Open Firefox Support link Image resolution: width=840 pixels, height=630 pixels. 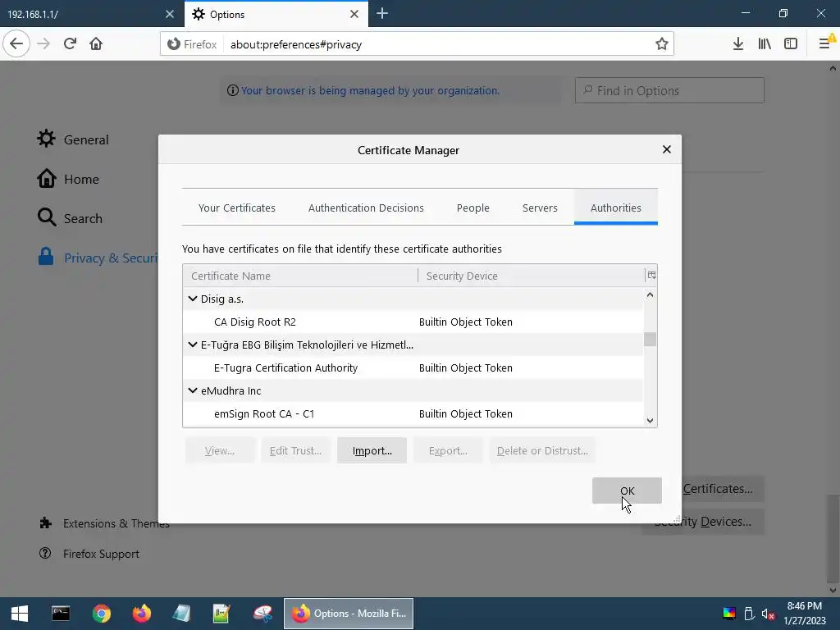pos(89,554)
